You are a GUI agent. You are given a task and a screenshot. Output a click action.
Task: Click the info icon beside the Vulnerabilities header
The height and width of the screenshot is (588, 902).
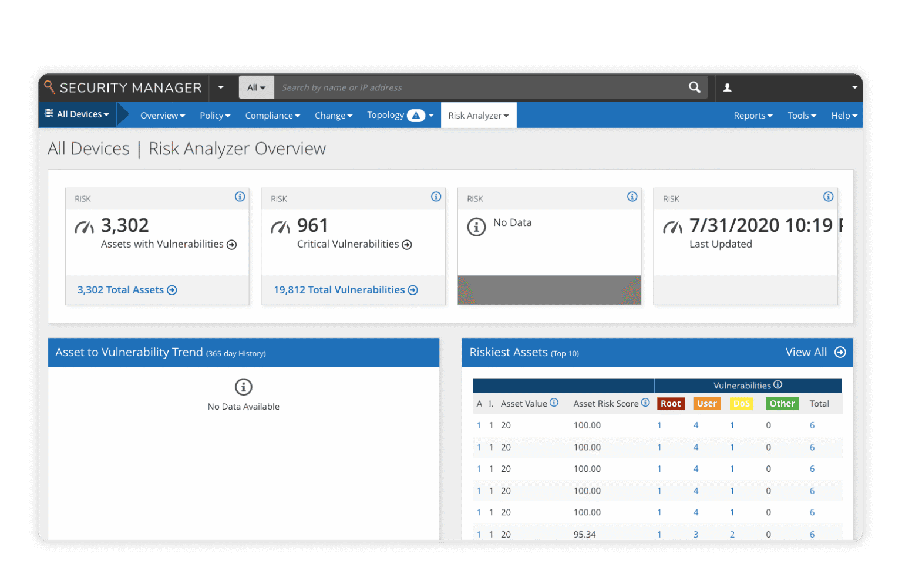point(778,384)
